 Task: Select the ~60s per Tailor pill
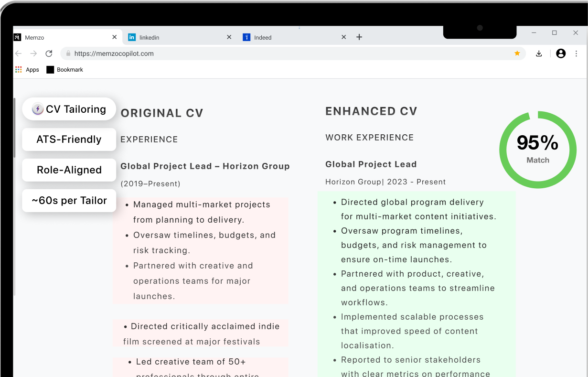tap(69, 201)
